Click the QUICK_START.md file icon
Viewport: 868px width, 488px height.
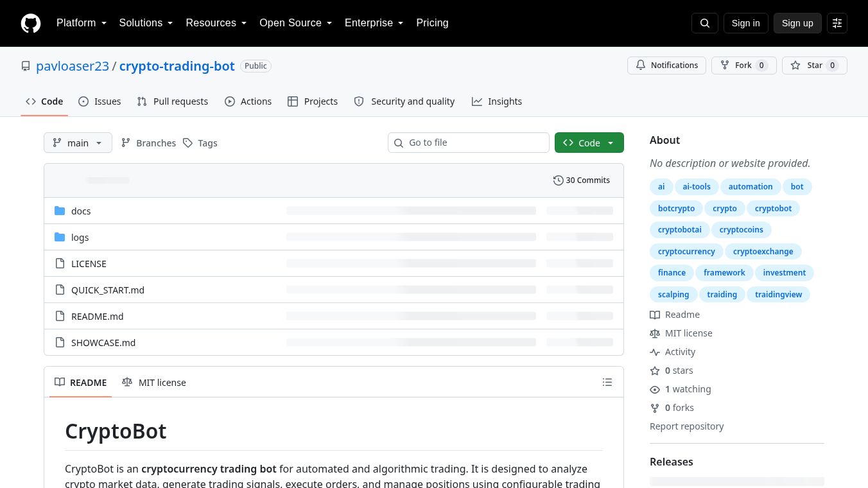[x=60, y=290]
